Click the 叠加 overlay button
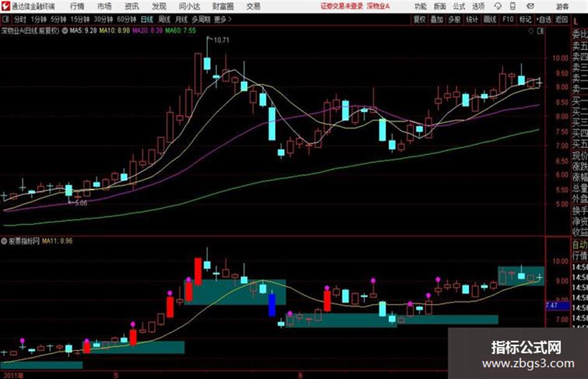Viewport: 588px width, 379px height. pyautogui.click(x=437, y=19)
